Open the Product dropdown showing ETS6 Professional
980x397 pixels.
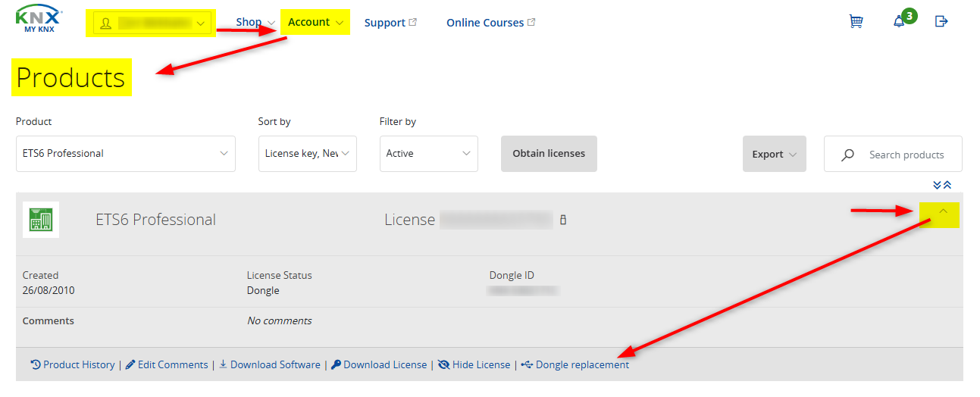126,154
